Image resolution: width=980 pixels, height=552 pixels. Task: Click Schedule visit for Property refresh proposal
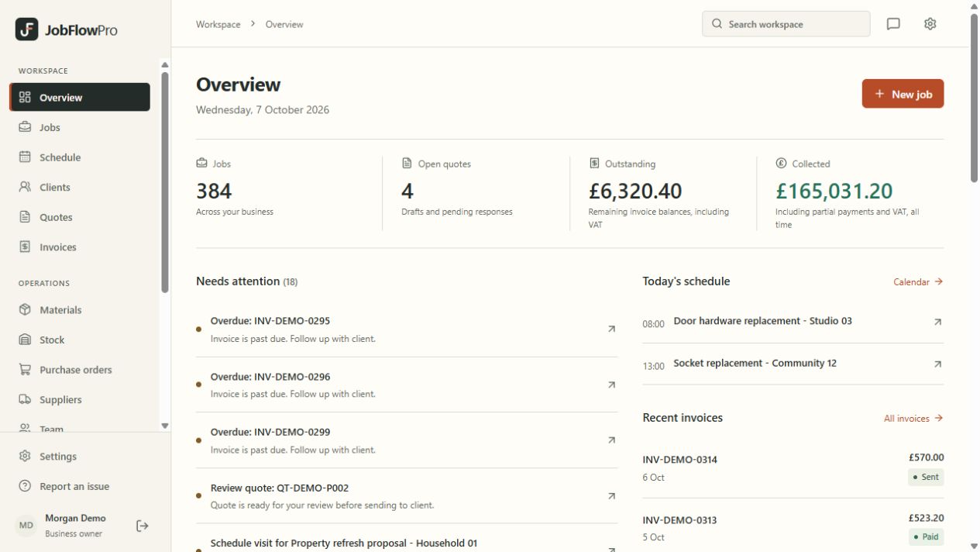tap(344, 543)
